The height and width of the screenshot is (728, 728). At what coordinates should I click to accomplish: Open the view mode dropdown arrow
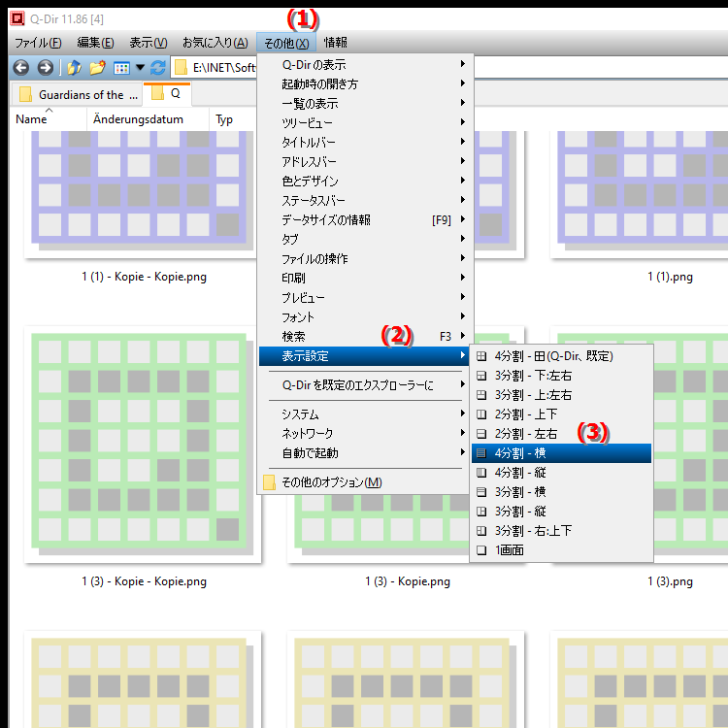click(x=141, y=68)
